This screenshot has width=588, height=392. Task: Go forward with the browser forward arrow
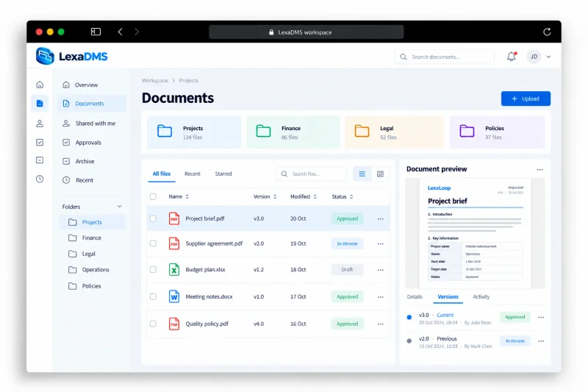(x=137, y=32)
